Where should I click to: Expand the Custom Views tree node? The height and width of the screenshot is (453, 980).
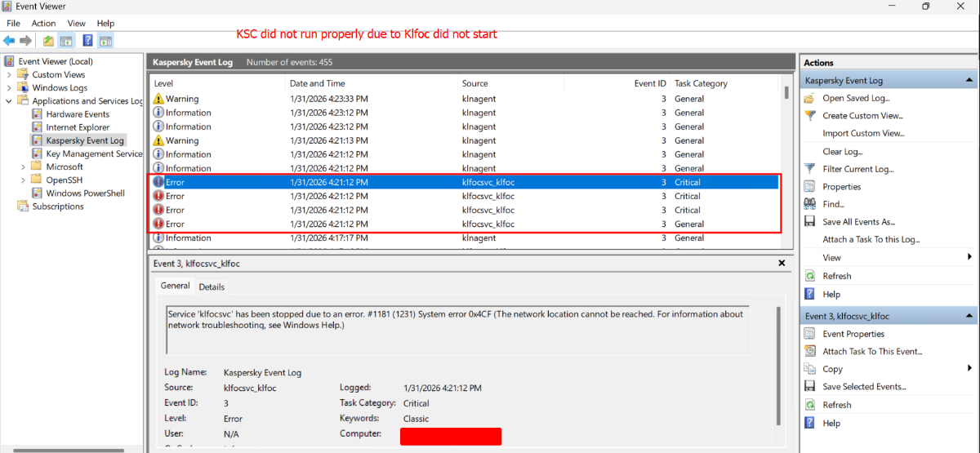9,74
